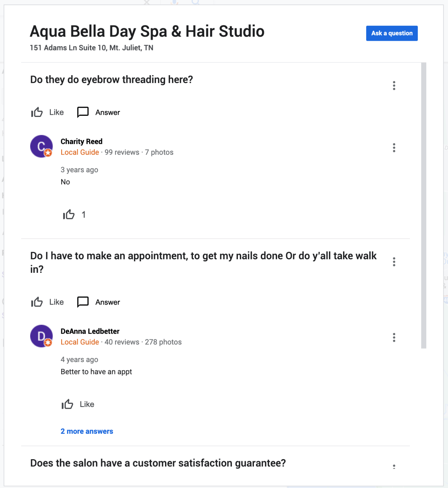Expand 2 more answers
Viewport: 448px width, 488px height.
click(87, 431)
